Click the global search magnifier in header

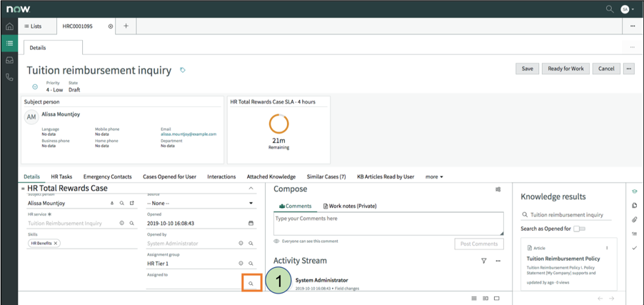pos(610,9)
